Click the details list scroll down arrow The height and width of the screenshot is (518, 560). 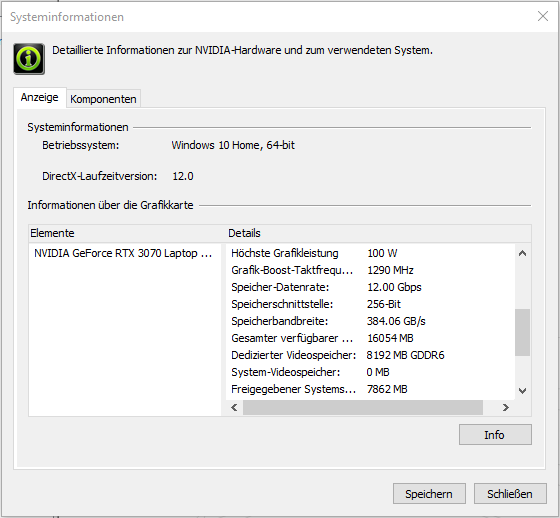522,390
